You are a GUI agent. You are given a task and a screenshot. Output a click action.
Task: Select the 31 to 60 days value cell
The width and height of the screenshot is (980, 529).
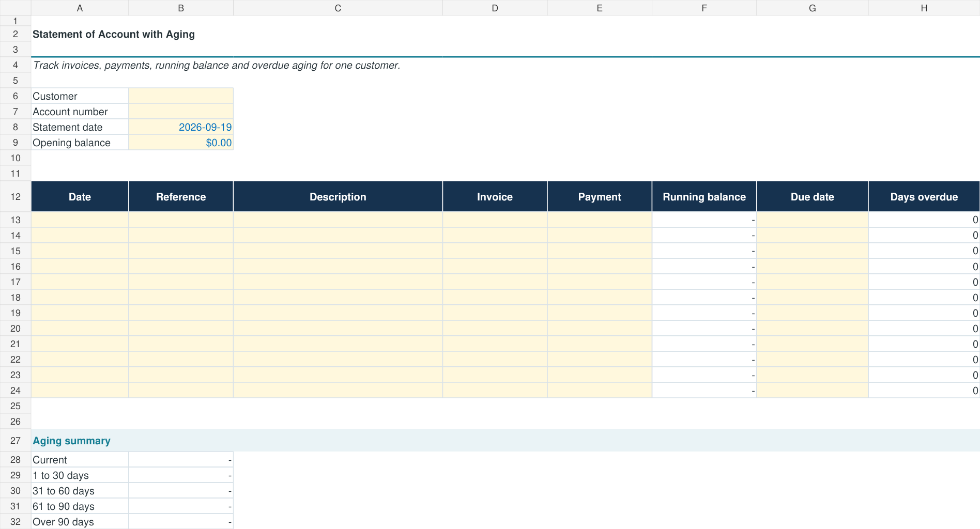(x=181, y=491)
